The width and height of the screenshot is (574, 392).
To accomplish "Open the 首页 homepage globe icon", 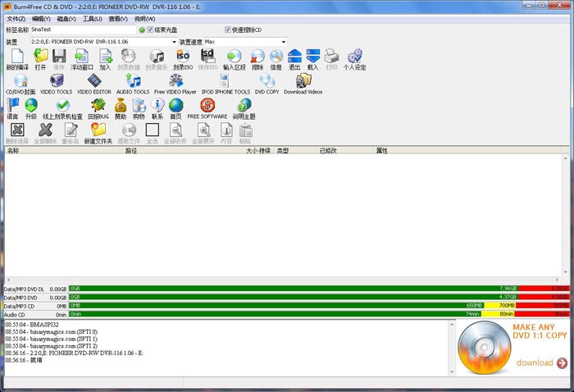I will pos(175,109).
